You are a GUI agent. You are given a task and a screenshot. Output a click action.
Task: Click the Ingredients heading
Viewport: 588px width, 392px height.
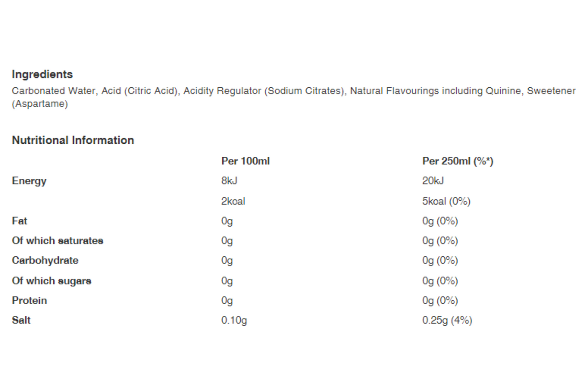tap(42, 74)
